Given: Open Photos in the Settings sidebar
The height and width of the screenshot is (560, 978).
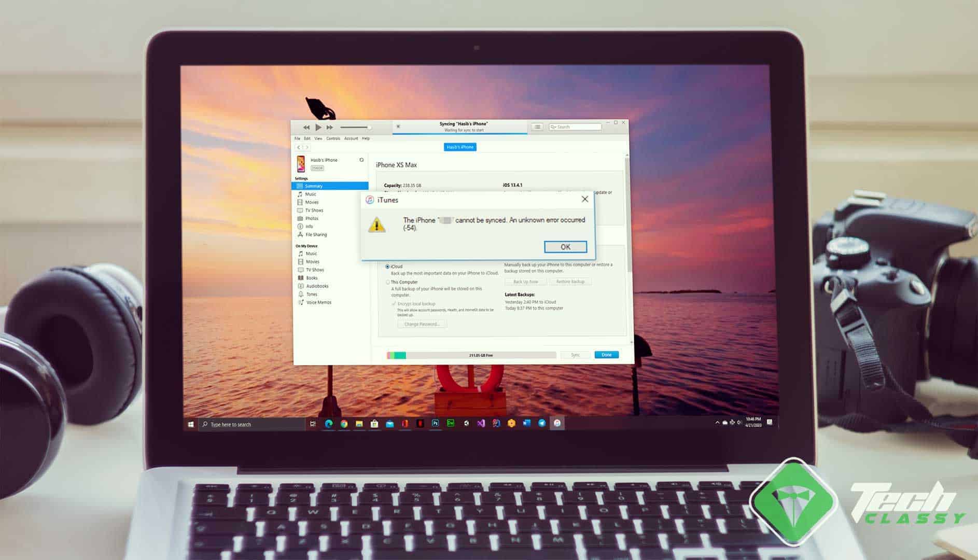Looking at the screenshot, I should click(x=311, y=218).
